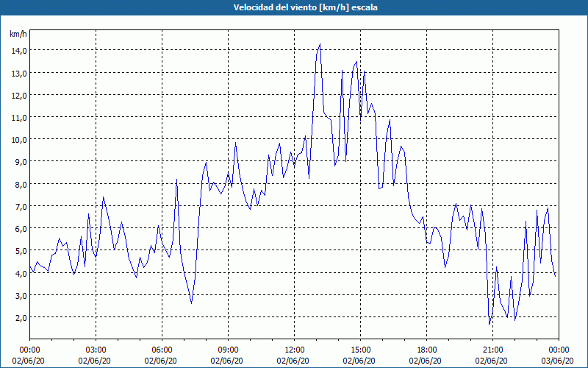
Task: Click the 21:00 time axis label
Action: point(492,350)
